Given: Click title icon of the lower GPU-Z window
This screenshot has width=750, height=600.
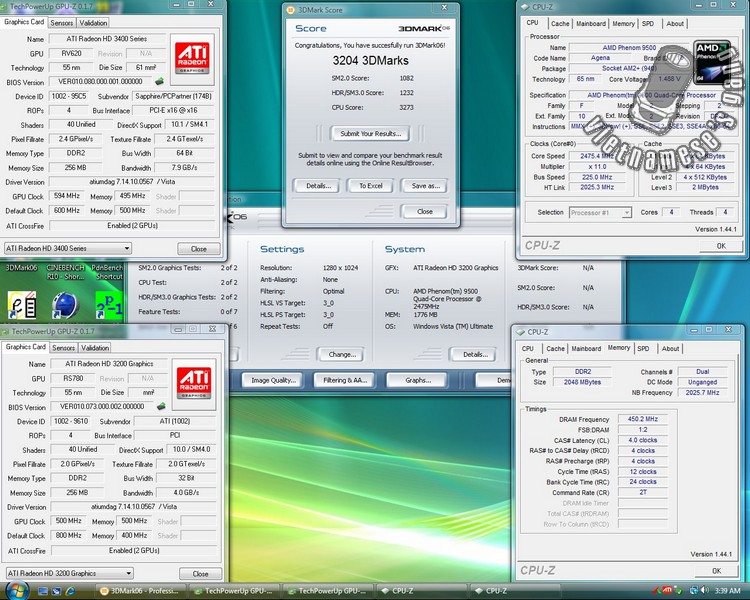Looking at the screenshot, I should 5,331.
